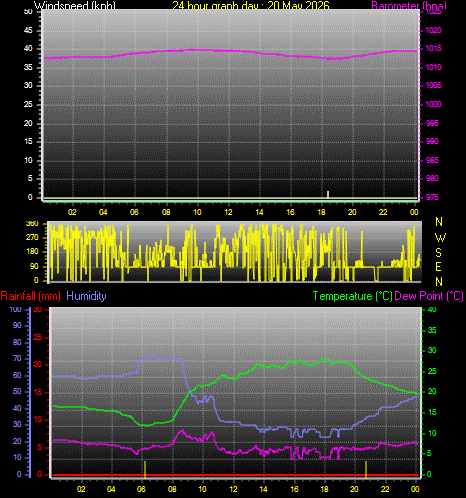Click barometer axis value "1010"
Viewport: 466px width, 498px height.
433,67
